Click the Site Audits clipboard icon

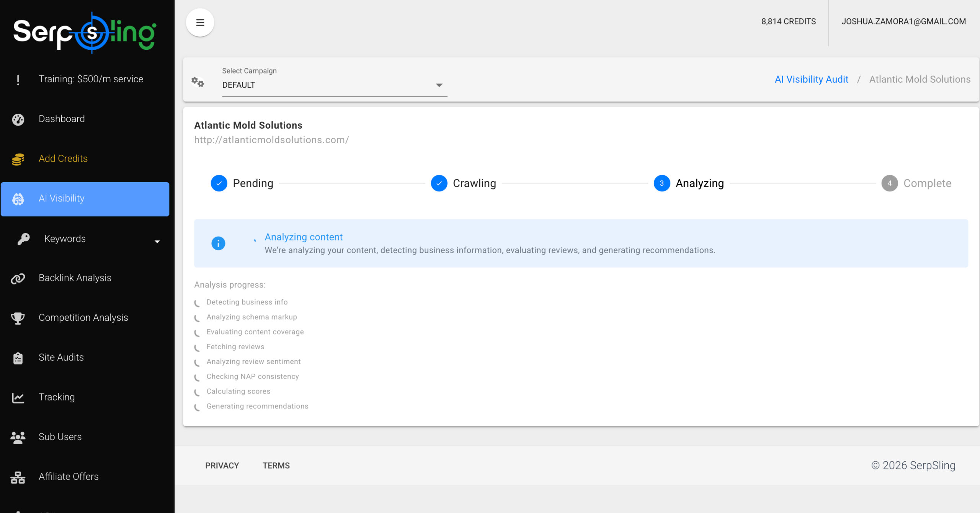click(18, 358)
